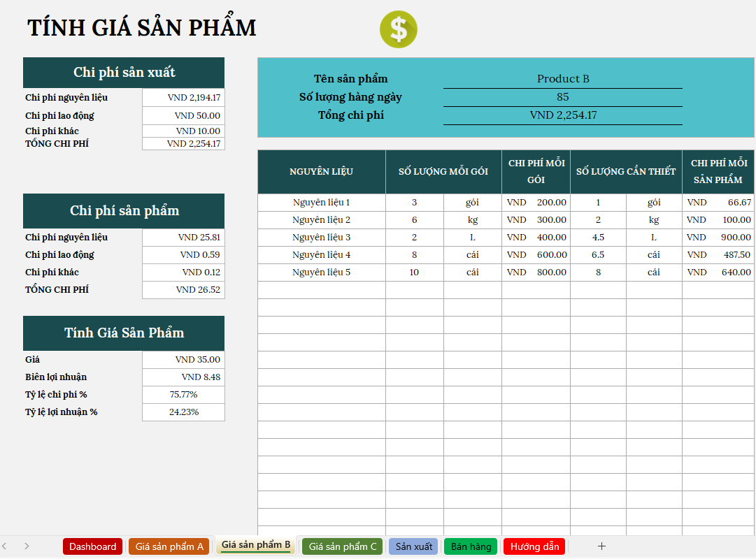Viewport: 756px width, 559px height.
Task: Select the Giá sản phẩm B tab
Action: (x=256, y=545)
